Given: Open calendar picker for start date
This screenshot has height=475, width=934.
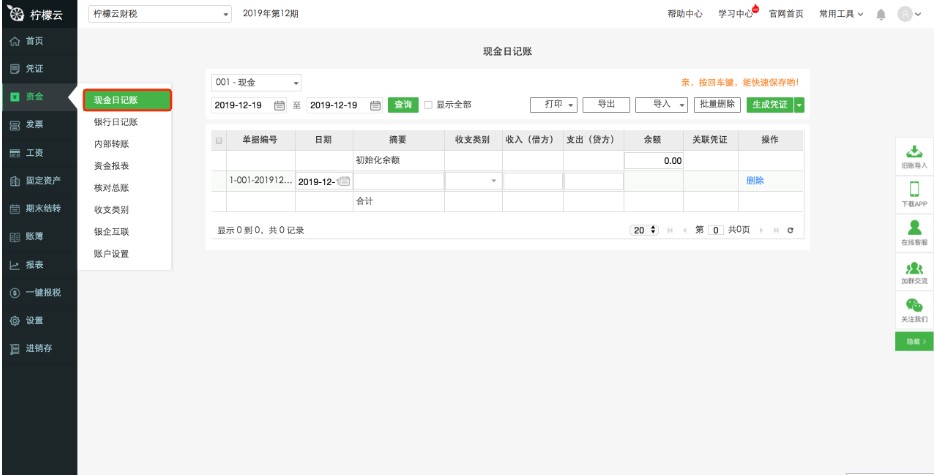Looking at the screenshot, I should 280,105.
